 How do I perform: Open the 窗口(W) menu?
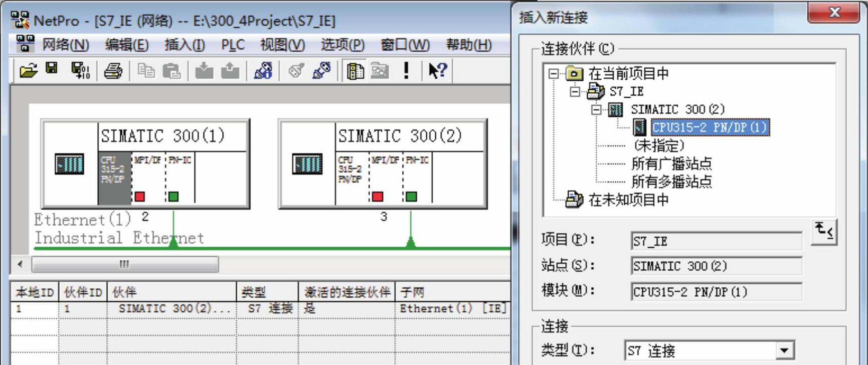tap(405, 45)
